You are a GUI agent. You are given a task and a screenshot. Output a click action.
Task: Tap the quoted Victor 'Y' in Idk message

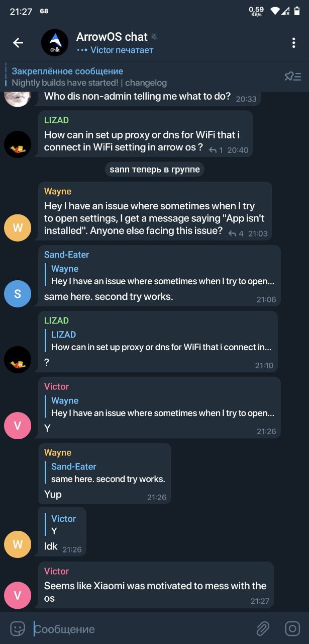click(63, 525)
